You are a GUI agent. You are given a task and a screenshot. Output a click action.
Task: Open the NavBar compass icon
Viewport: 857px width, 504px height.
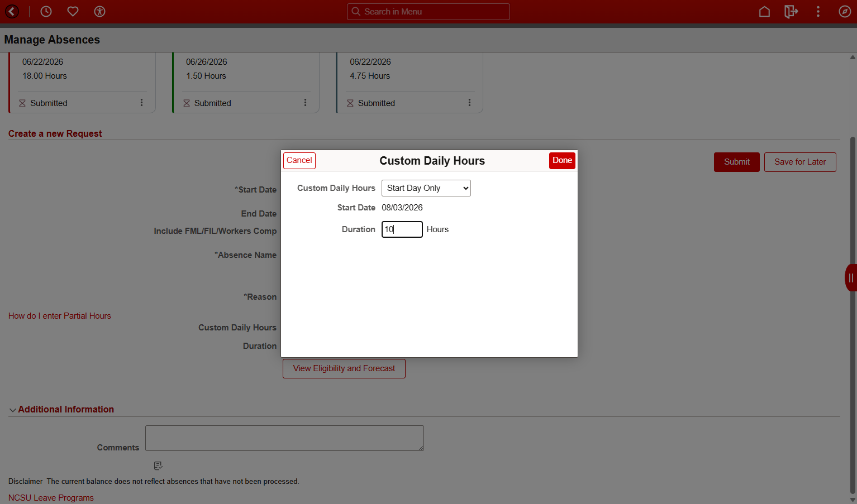845,11
